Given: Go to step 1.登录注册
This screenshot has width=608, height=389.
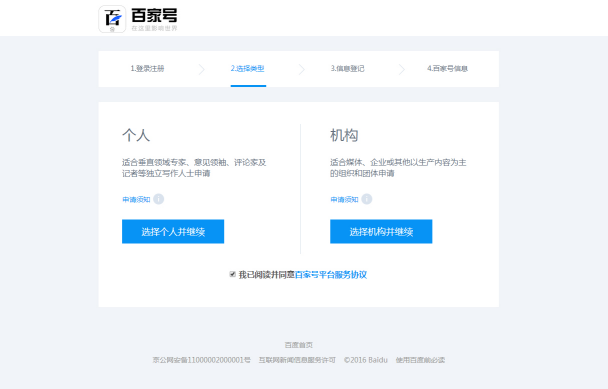Looking at the screenshot, I should (147, 69).
